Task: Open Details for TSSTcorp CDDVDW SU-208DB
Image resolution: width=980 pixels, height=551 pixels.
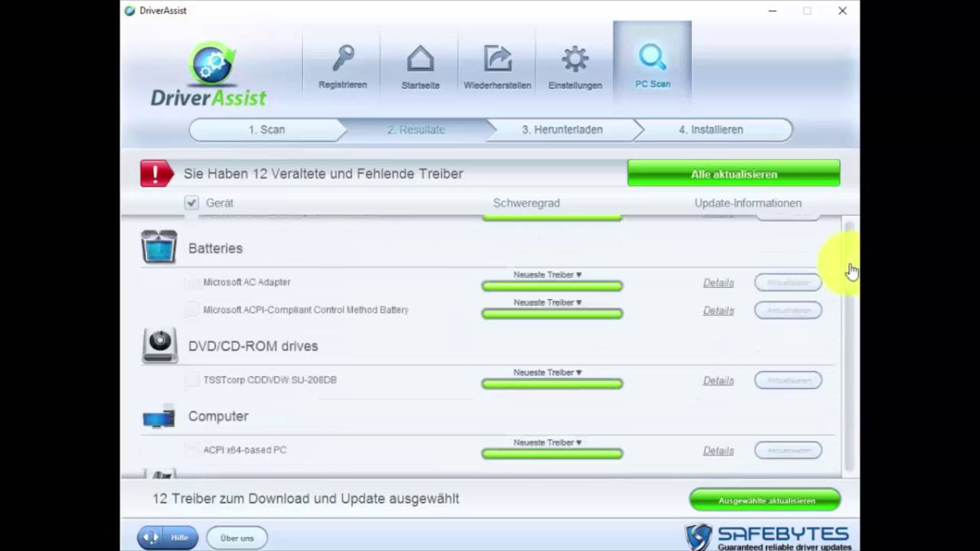Action: tap(718, 380)
